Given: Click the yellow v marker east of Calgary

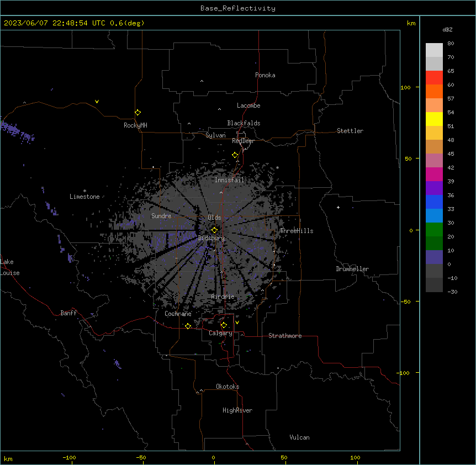Looking at the screenshot, I should pyautogui.click(x=237, y=323).
